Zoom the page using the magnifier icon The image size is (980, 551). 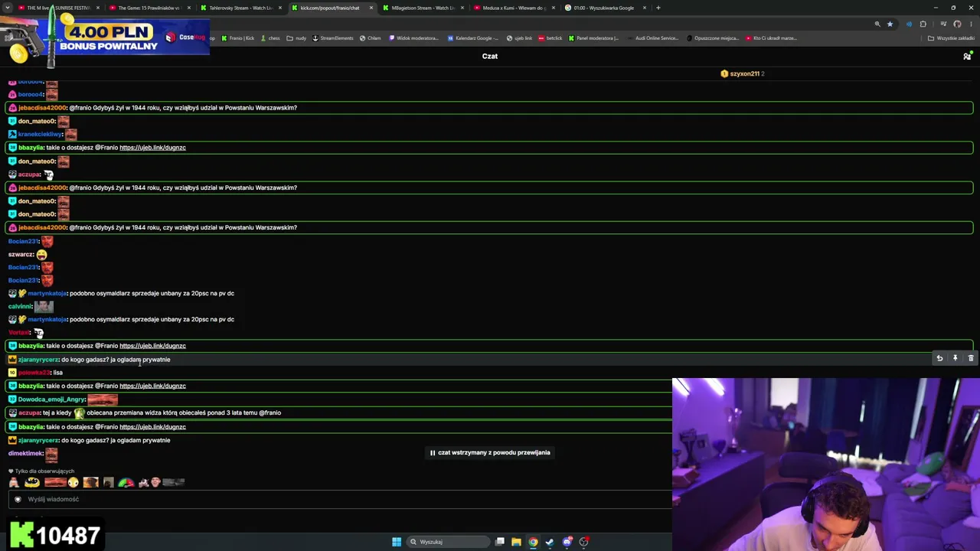point(877,24)
